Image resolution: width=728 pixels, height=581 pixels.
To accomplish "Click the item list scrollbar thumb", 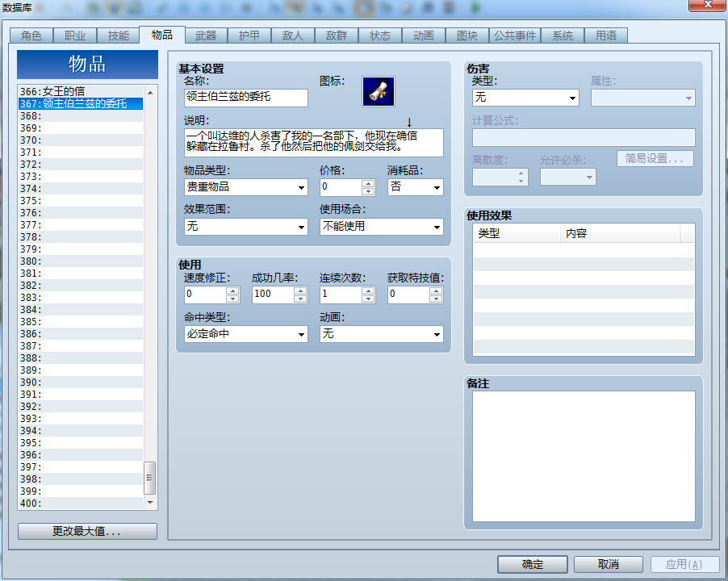I will 149,478.
